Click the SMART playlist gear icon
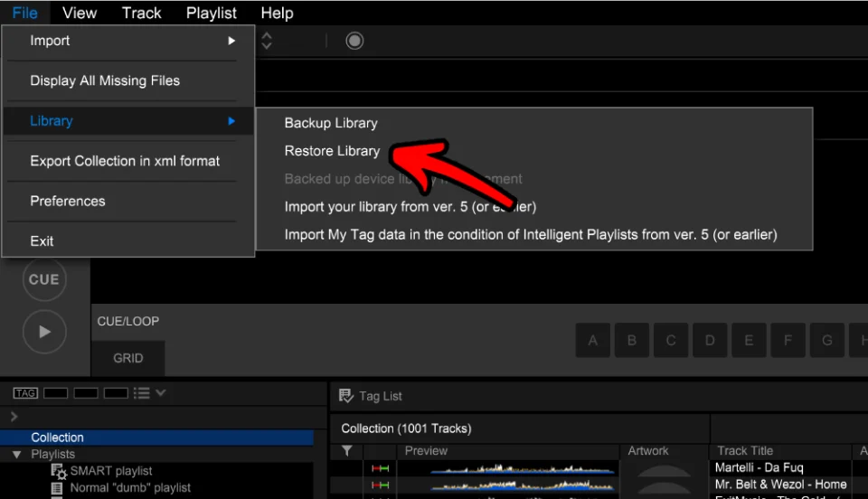This screenshot has height=499, width=868. click(x=59, y=471)
